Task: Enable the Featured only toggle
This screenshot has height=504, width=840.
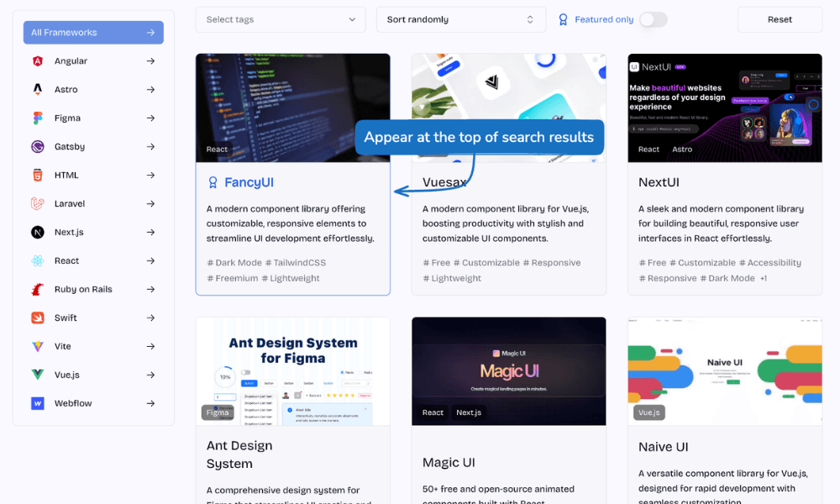Action: [x=653, y=19]
